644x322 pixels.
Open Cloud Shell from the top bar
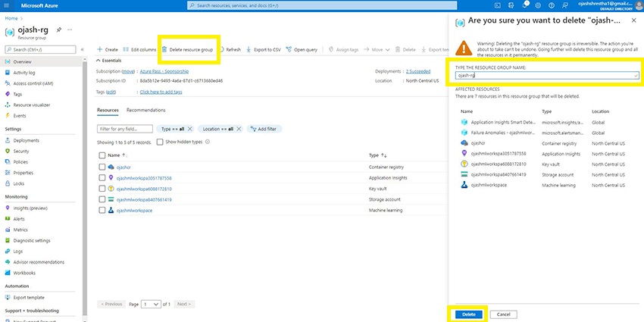point(497,5)
